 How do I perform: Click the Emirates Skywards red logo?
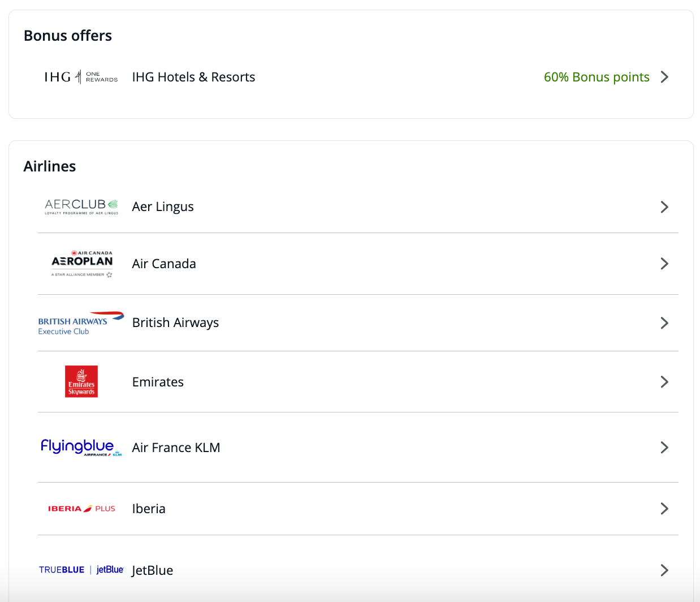pyautogui.click(x=81, y=381)
